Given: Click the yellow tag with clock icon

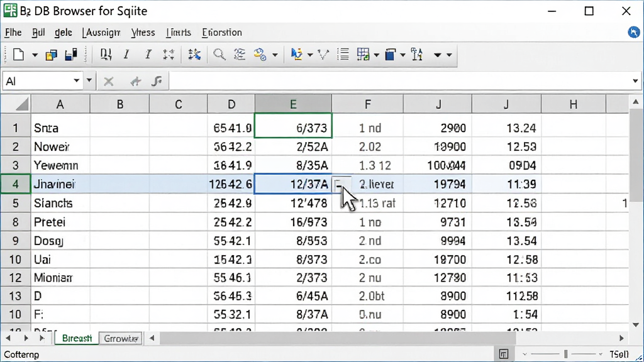Looking at the screenshot, I should (x=260, y=55).
